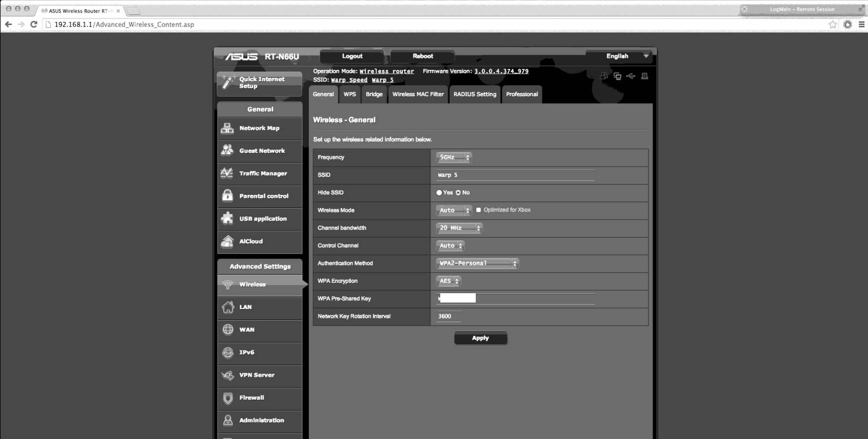Click the Parental control lock icon
Viewport: 868px width, 439px height.
[x=228, y=195]
